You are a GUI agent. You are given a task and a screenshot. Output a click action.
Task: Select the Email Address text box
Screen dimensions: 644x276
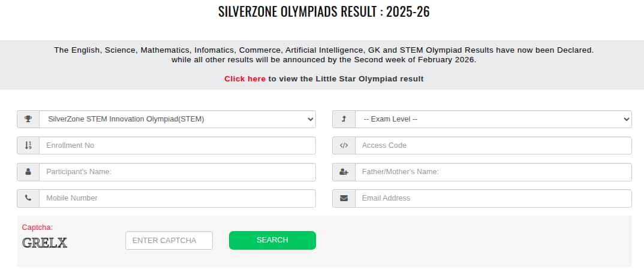coord(493,198)
